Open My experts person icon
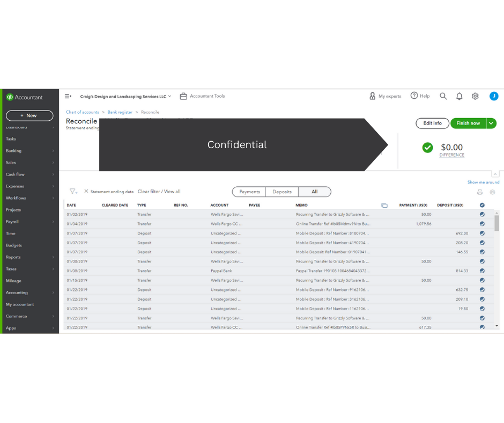504x423 pixels. point(372,96)
